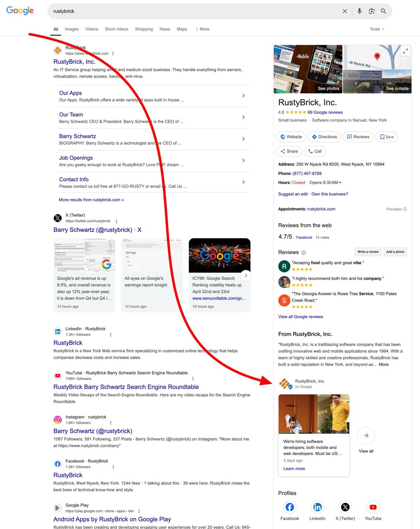Advance the tweet carousel with the arrow

pos(246,276)
